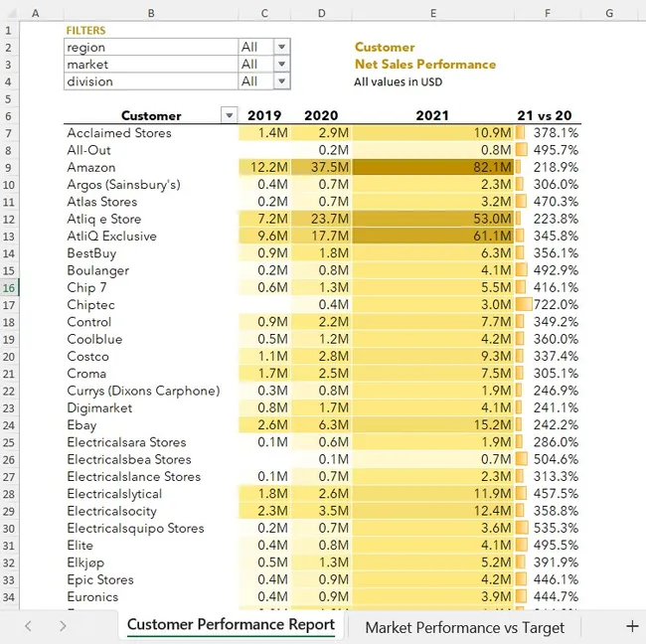Select Electricalslytical's 11.9M cell
The image size is (646, 644).
click(x=433, y=494)
